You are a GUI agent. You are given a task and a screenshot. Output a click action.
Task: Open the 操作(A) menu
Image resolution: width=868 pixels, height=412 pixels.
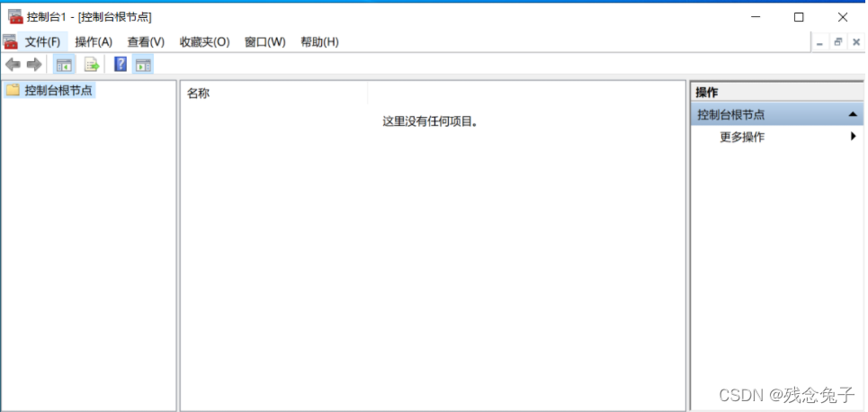94,42
